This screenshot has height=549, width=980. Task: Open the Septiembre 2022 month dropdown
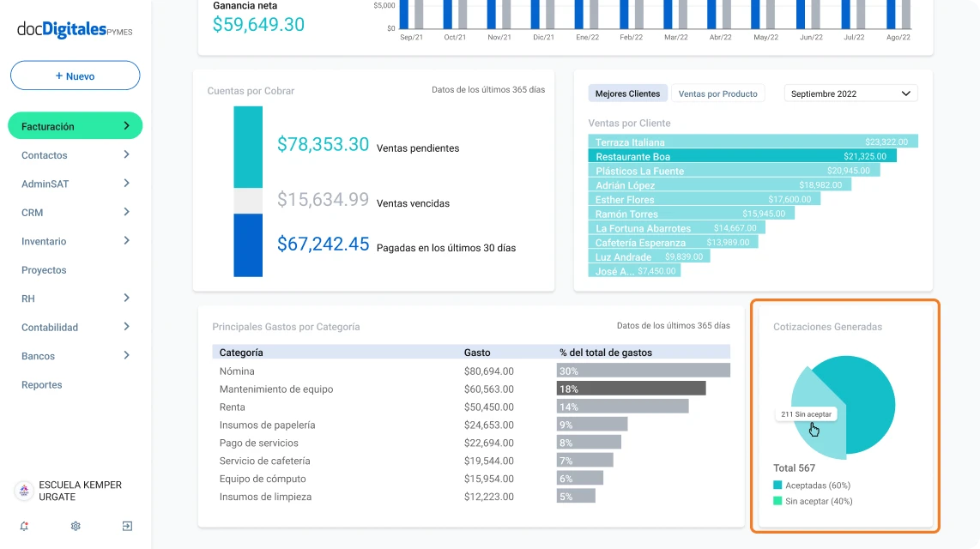(x=850, y=94)
